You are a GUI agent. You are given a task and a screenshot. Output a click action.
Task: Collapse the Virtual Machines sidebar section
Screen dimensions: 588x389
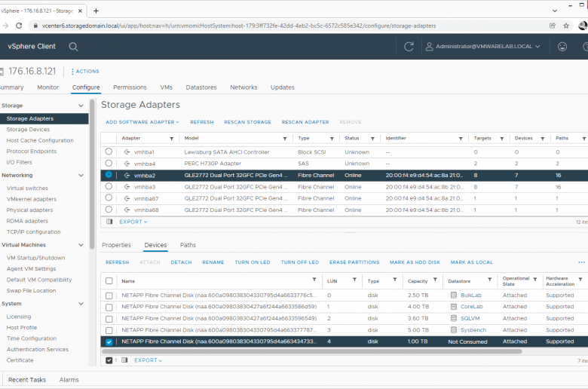click(x=81, y=245)
